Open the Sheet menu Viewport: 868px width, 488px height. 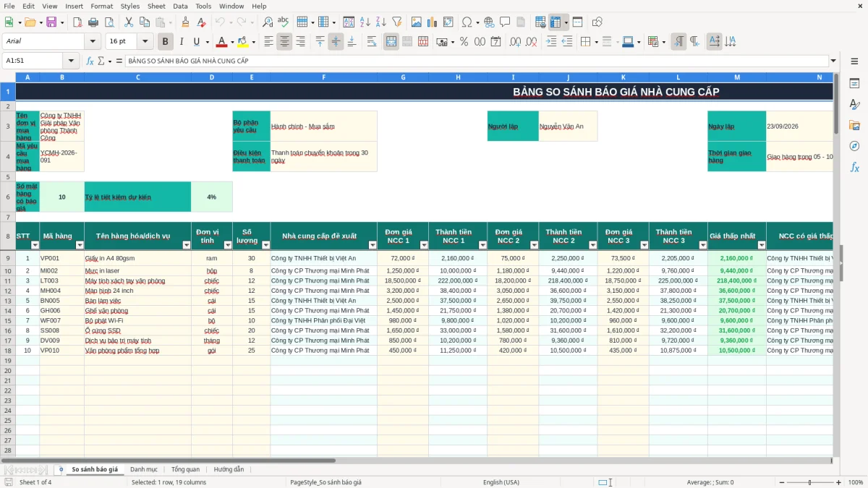[156, 6]
